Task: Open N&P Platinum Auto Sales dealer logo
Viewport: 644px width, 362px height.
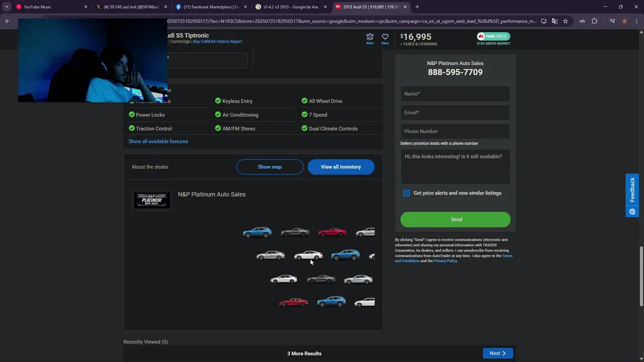Action: tap(152, 200)
